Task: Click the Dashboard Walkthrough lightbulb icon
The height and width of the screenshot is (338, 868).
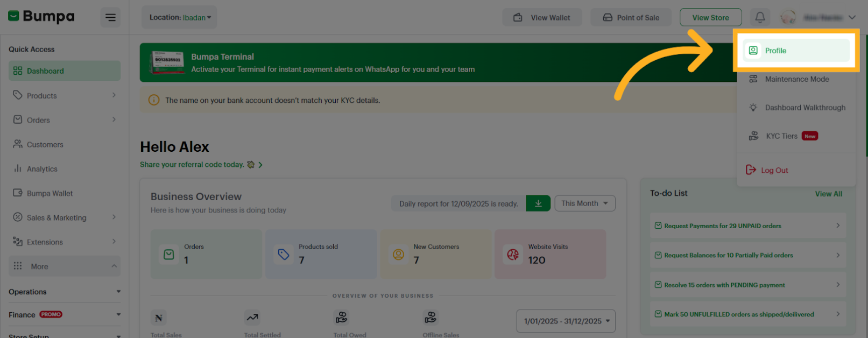Action: click(x=753, y=107)
